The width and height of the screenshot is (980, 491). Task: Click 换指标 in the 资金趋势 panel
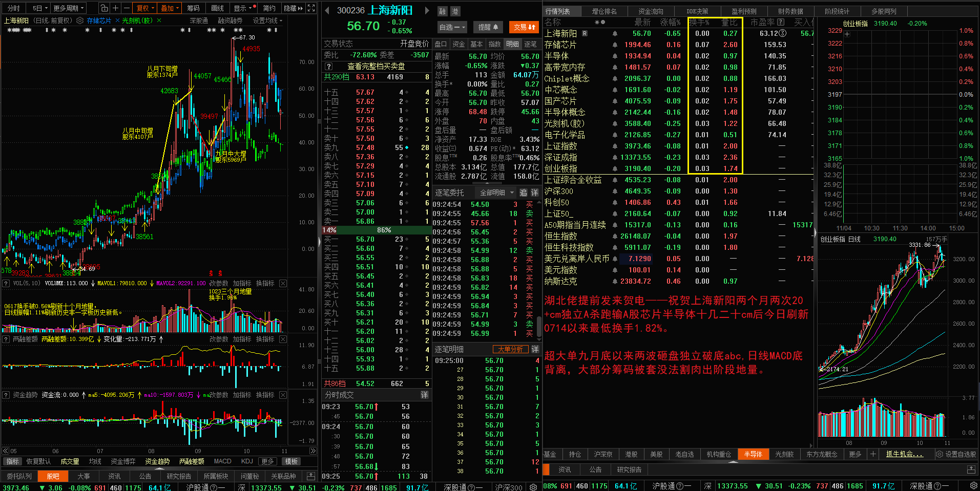click(265, 395)
